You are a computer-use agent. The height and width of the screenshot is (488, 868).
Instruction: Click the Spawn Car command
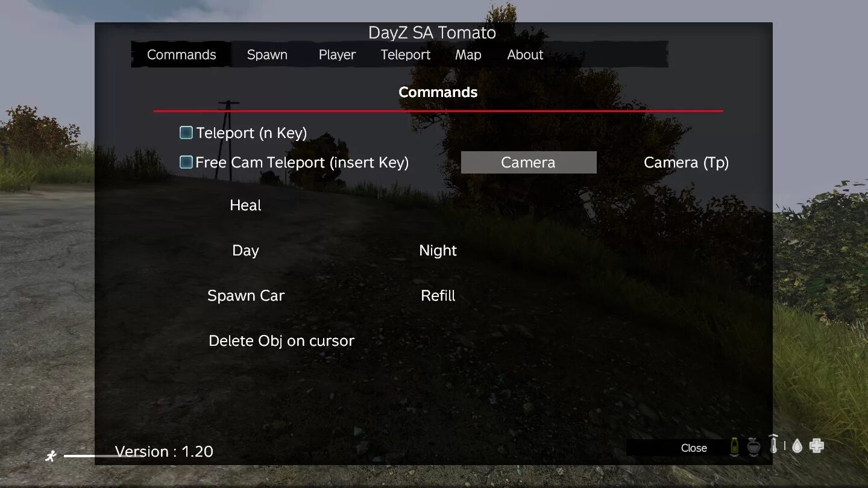[246, 296]
